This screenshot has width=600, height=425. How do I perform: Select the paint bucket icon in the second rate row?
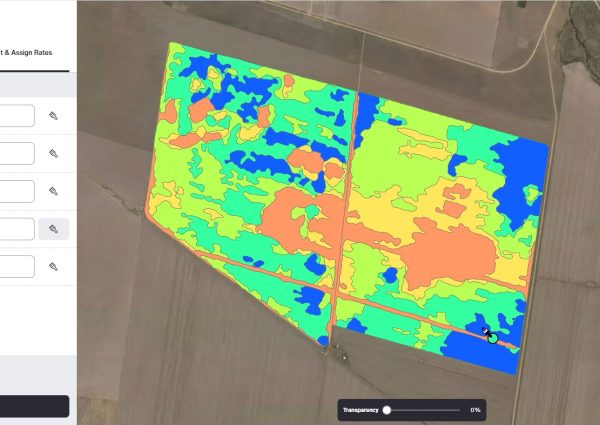click(x=54, y=153)
